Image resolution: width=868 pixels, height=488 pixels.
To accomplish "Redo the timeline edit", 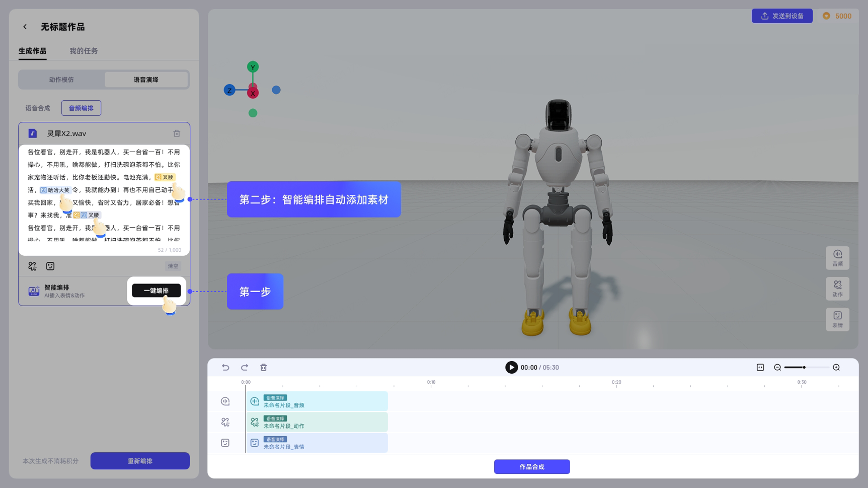I will (x=245, y=368).
